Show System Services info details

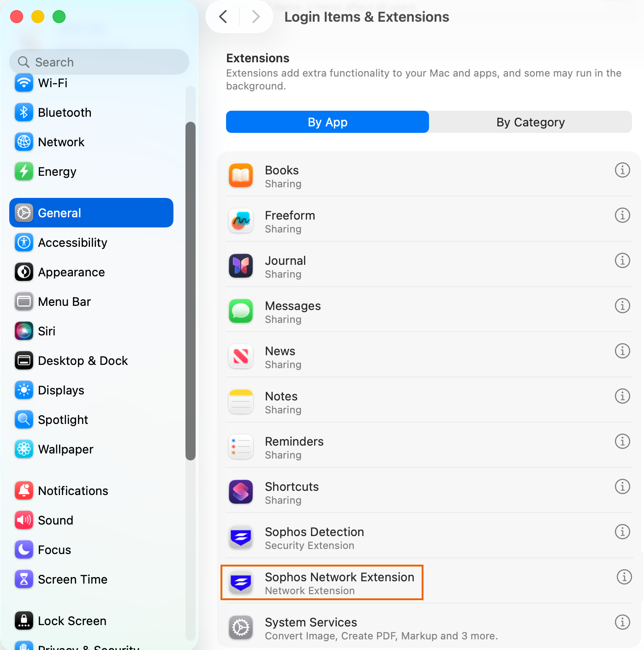pos(622,622)
